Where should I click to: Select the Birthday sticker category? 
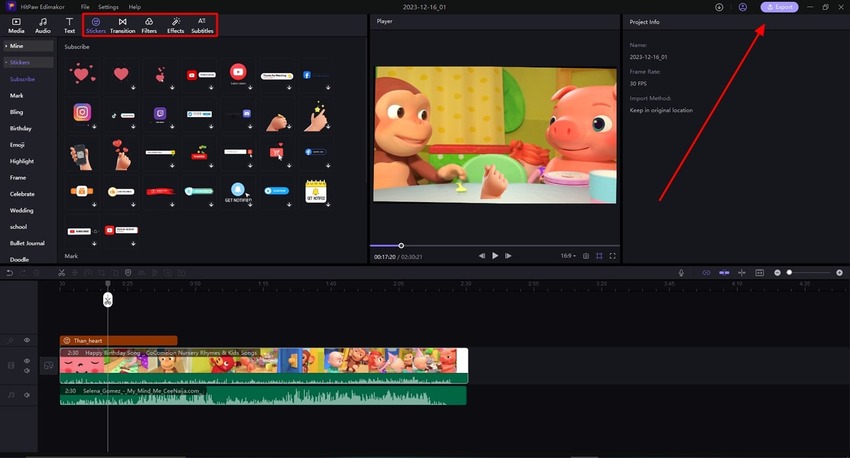21,129
